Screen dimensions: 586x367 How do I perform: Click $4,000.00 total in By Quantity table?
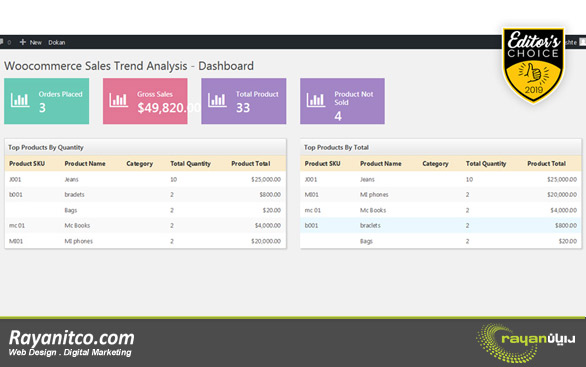tap(268, 226)
